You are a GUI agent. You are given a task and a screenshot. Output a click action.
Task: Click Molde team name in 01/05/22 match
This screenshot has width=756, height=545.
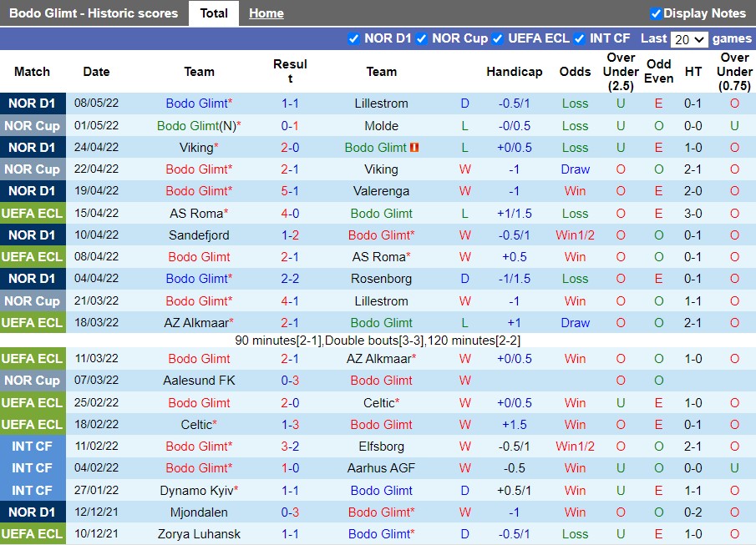coord(381,126)
